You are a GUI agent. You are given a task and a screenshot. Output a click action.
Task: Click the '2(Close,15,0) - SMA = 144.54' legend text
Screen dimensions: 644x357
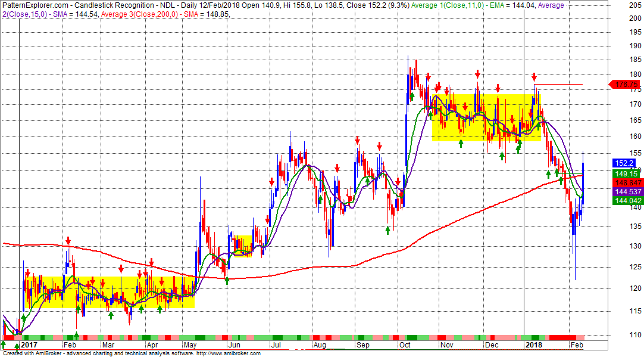coord(51,14)
